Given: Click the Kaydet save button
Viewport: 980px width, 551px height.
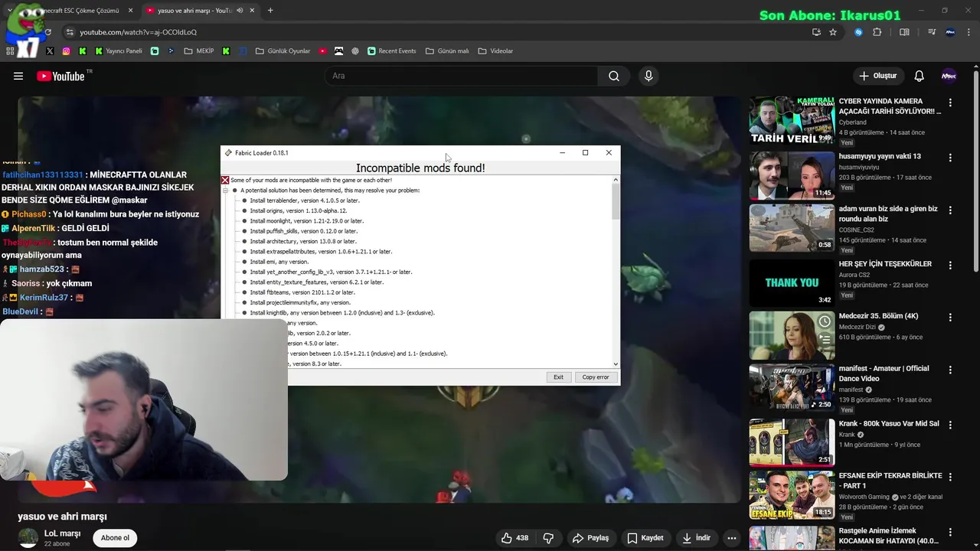Looking at the screenshot, I should [645, 538].
